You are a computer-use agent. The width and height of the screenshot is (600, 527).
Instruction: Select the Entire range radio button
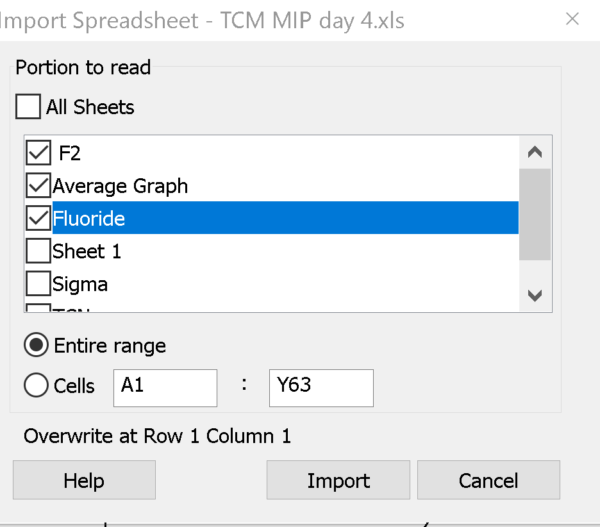pyautogui.click(x=36, y=346)
